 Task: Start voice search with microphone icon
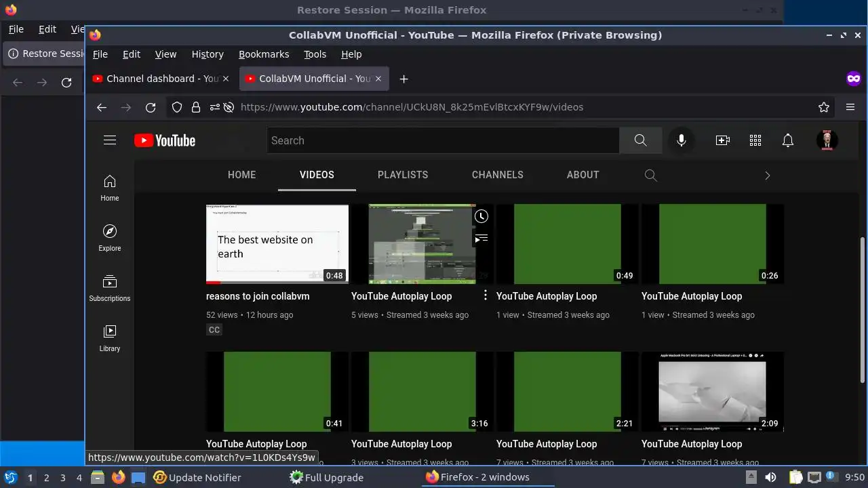[682, 140]
